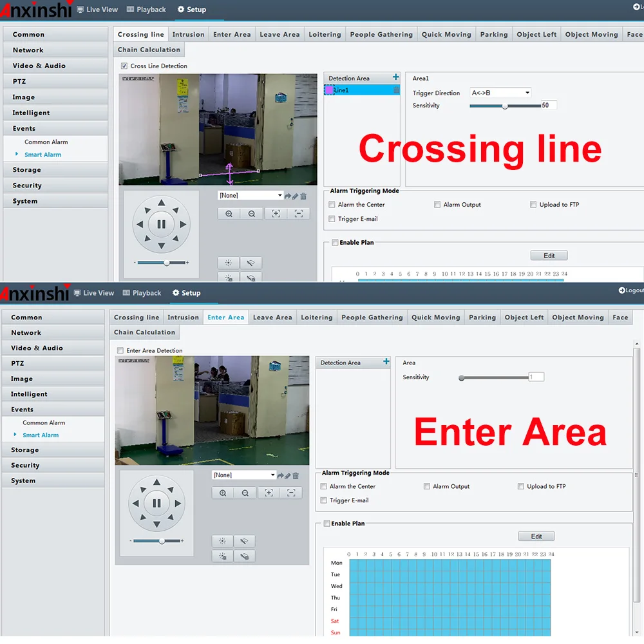Open the [None] preset dropdown under Enter Area video
The image size is (644, 644).
(x=244, y=475)
